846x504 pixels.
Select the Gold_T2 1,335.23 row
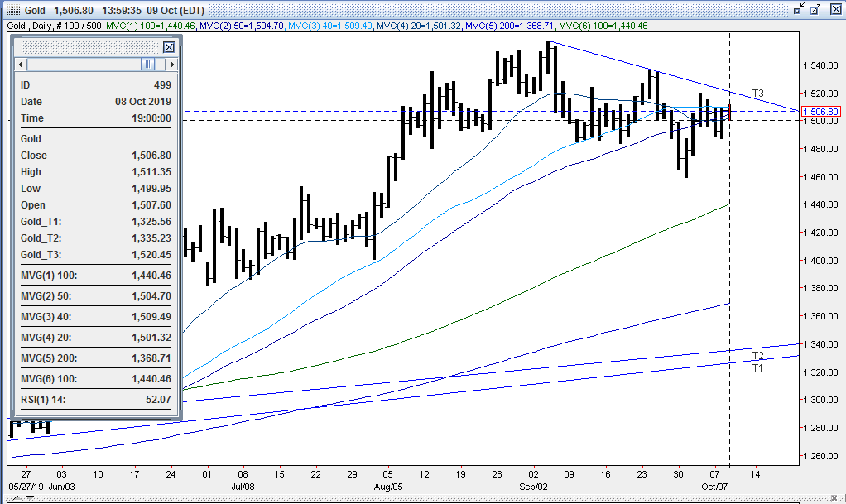[95, 238]
